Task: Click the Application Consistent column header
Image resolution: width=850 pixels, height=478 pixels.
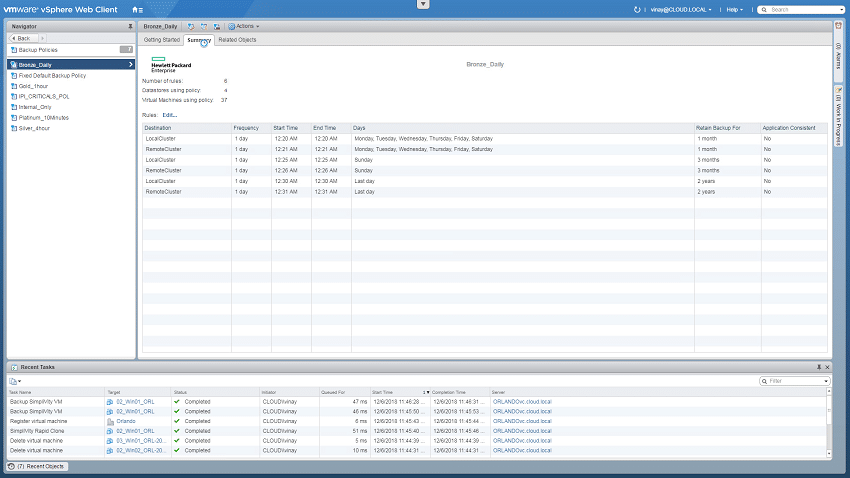Action: (794, 128)
